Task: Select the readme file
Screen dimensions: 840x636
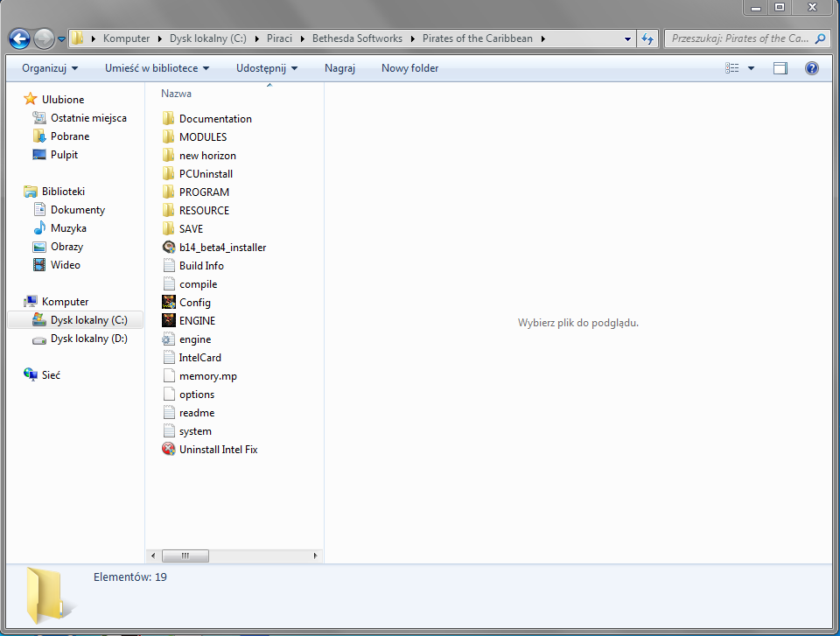Action: click(x=189, y=413)
